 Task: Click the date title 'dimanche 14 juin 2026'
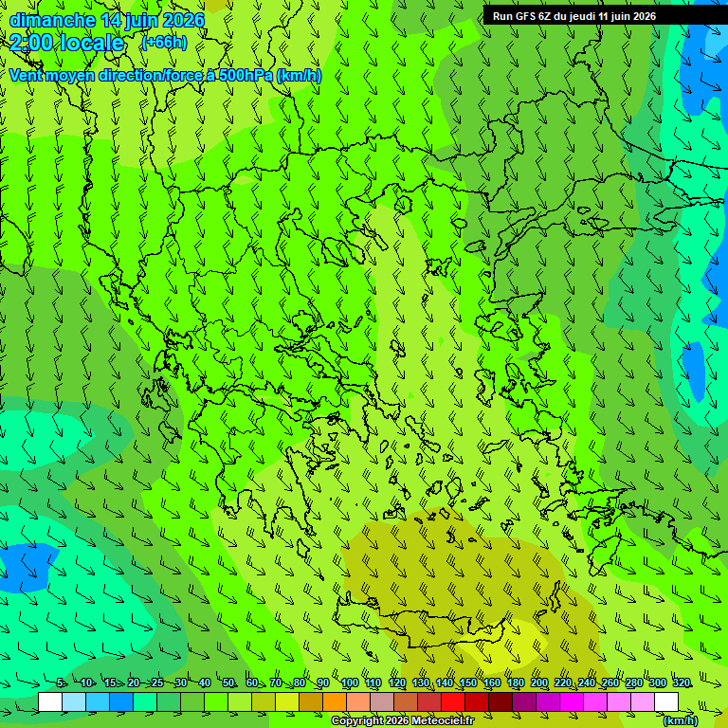pos(107,21)
